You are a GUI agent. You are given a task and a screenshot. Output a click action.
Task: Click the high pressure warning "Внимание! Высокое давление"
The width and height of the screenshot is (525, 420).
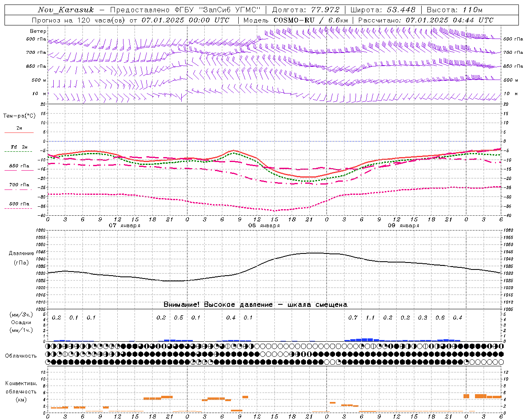pos(218,305)
